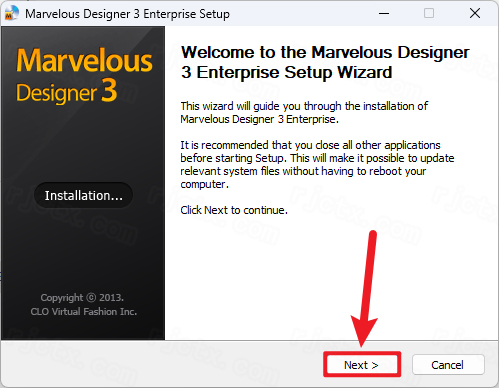499x388 pixels.
Task: Click the Copyright © 2013 text
Action: tap(82, 297)
